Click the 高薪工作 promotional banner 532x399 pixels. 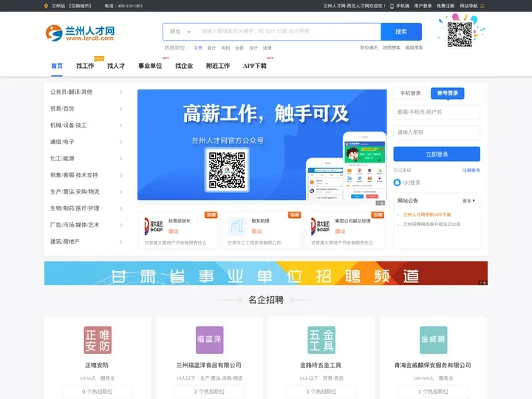coord(262,145)
